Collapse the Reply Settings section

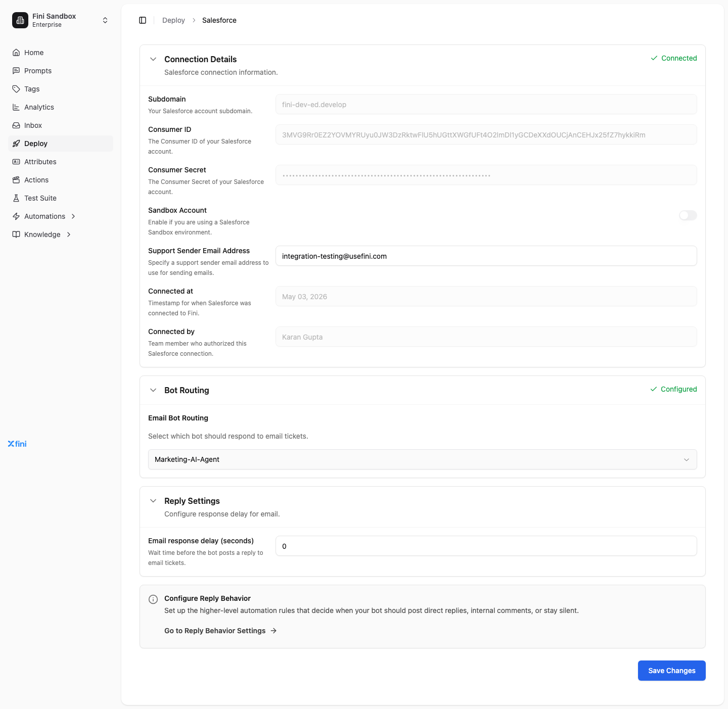pos(153,501)
